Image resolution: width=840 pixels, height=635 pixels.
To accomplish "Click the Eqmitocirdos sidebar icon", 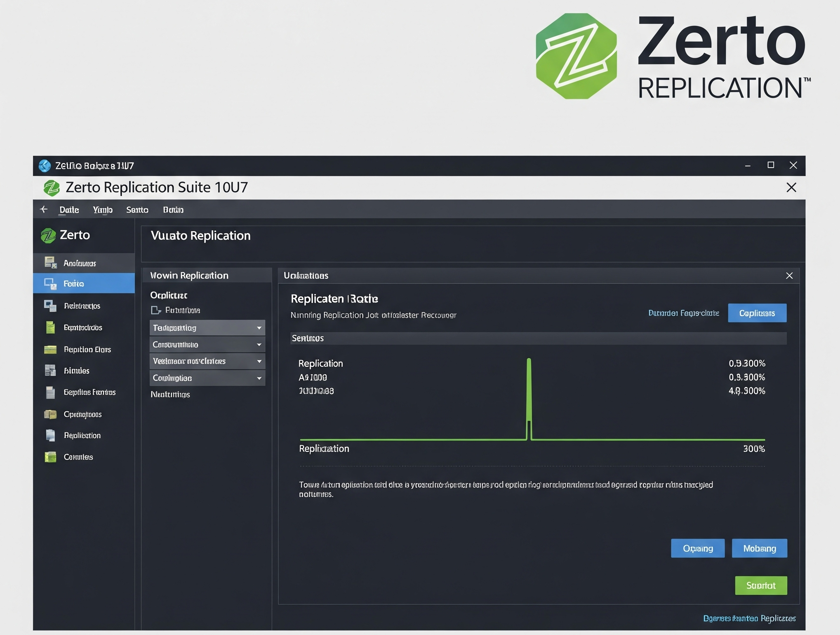I will [x=50, y=327].
